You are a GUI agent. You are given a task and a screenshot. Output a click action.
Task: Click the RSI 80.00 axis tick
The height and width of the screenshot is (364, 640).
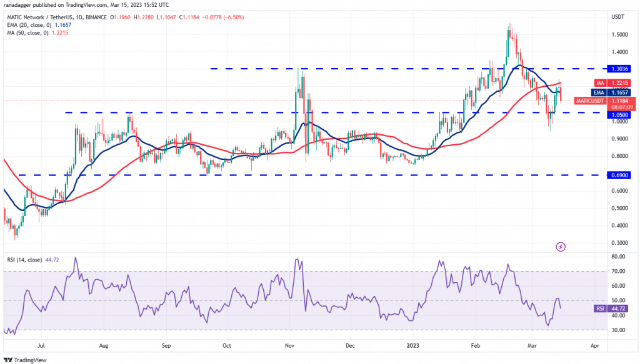coord(618,257)
